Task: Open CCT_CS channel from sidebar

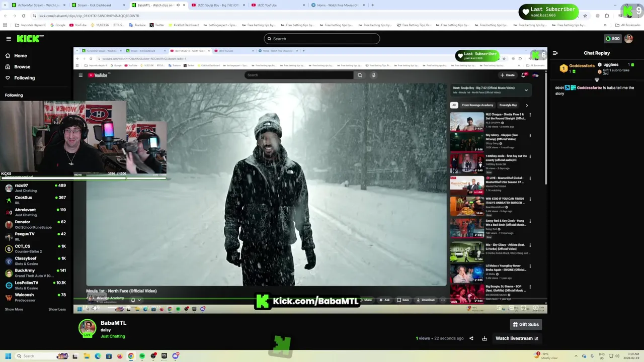Action: (x=35, y=249)
